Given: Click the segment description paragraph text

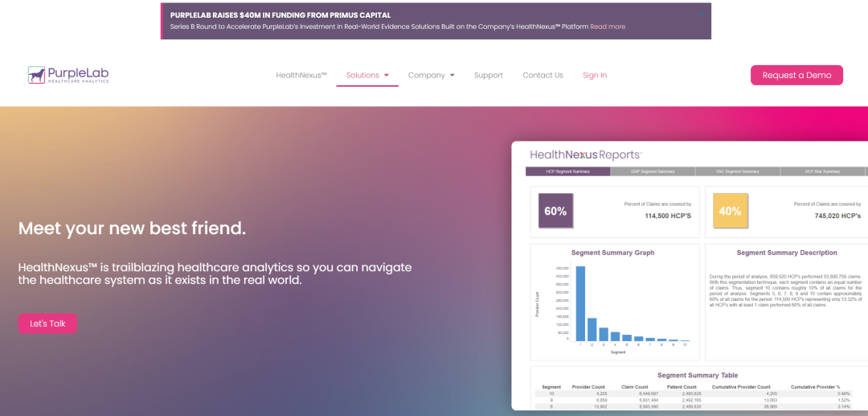Looking at the screenshot, I should pyautogui.click(x=784, y=290).
